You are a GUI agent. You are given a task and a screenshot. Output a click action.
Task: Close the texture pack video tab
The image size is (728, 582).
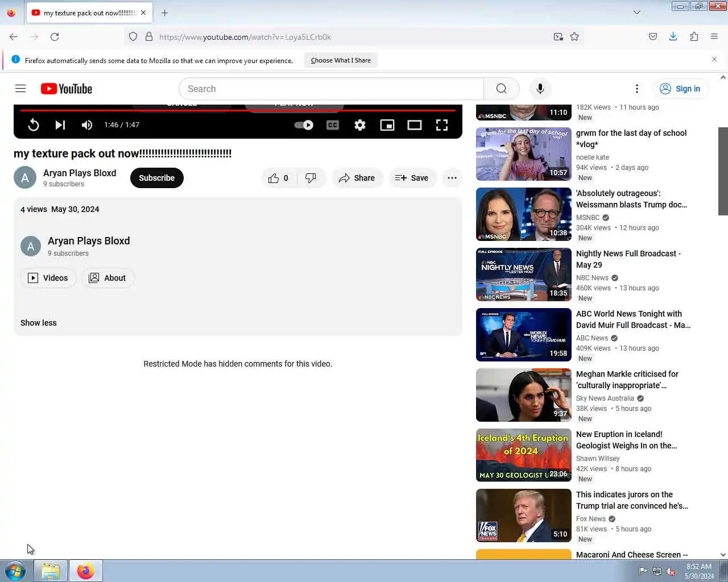coord(143,13)
